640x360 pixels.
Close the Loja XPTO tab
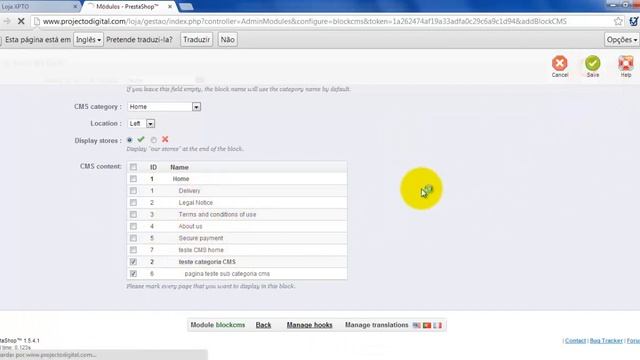(x=75, y=7)
